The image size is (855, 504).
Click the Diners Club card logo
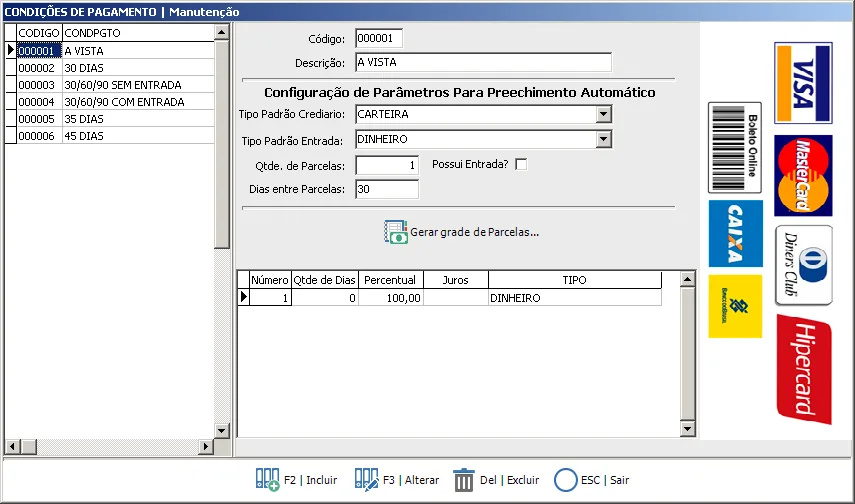click(x=803, y=265)
